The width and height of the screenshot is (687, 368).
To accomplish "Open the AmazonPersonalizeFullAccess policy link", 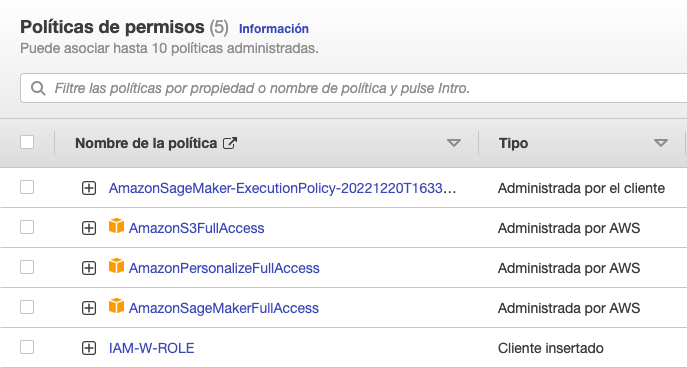I will coord(224,268).
